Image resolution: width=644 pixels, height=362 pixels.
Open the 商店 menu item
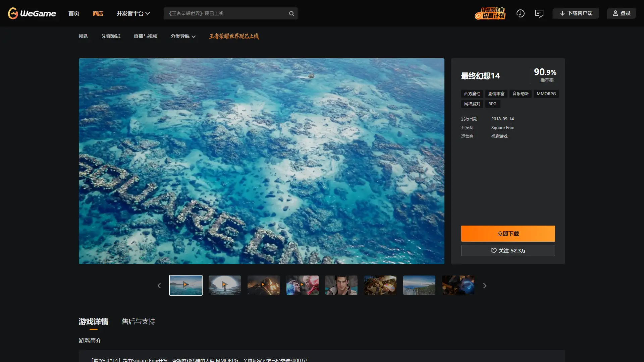pyautogui.click(x=98, y=13)
